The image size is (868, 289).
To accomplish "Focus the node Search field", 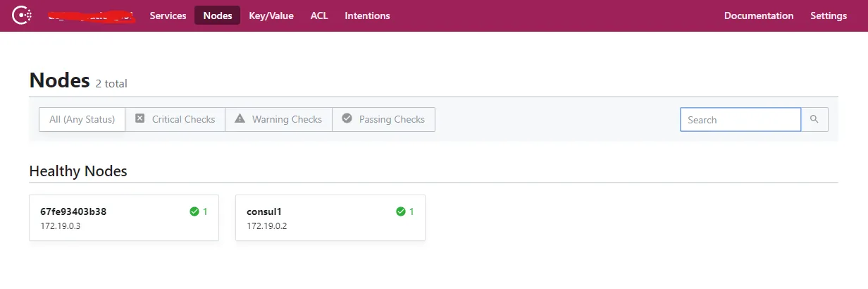I will [740, 119].
